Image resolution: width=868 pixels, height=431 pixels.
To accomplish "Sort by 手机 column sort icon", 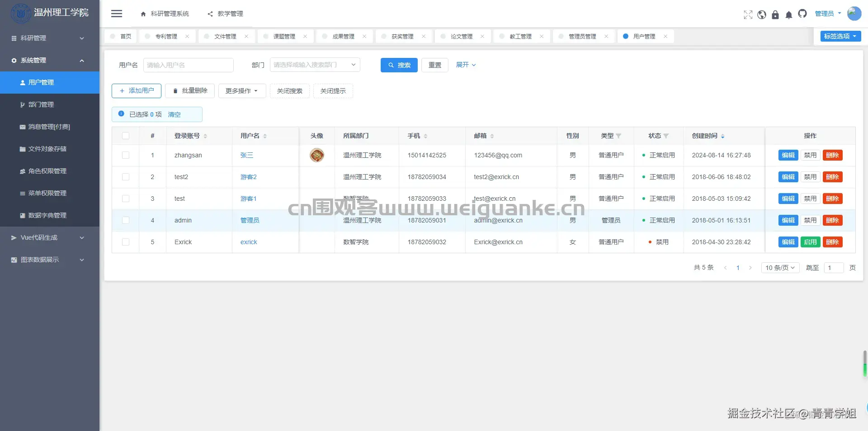I will (x=425, y=136).
